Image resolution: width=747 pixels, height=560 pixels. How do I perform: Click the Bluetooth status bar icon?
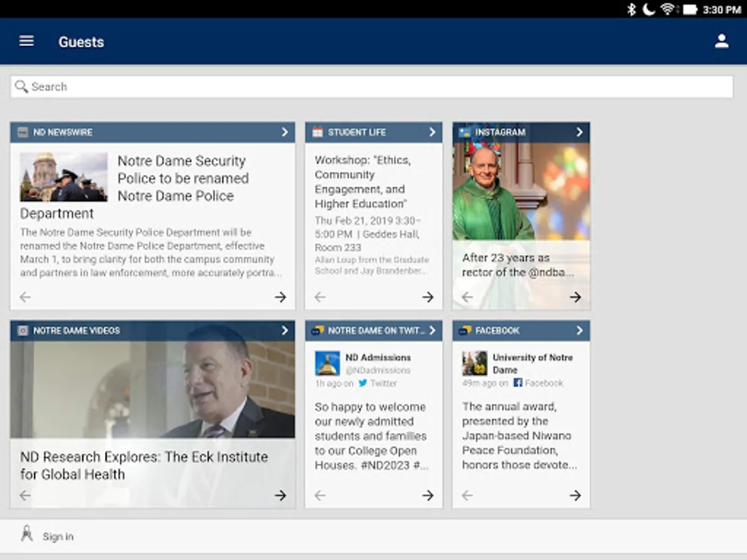pos(631,9)
